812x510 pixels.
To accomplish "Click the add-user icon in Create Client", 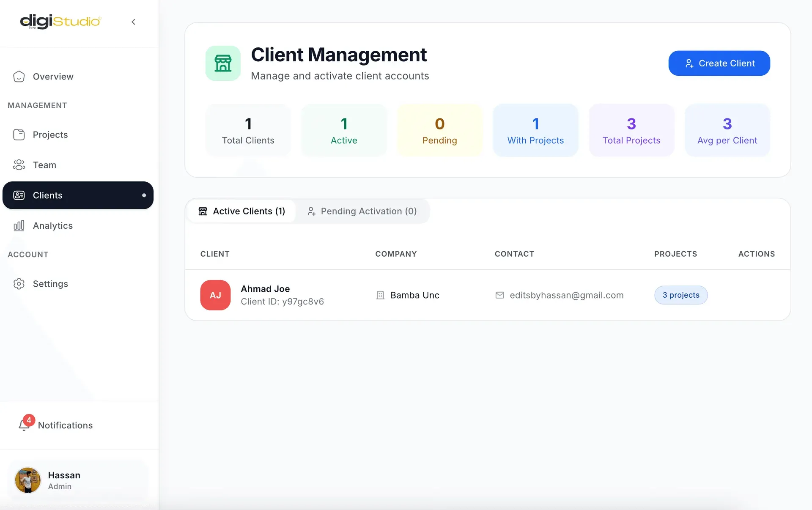I will 689,63.
